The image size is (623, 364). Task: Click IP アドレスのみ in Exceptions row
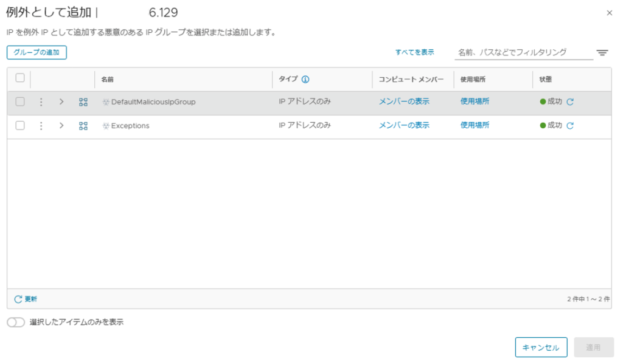point(305,125)
